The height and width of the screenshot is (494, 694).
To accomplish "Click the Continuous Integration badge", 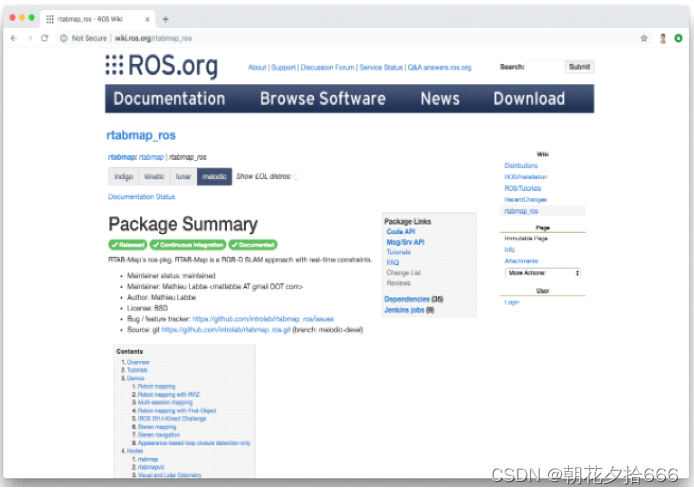I will (x=188, y=245).
